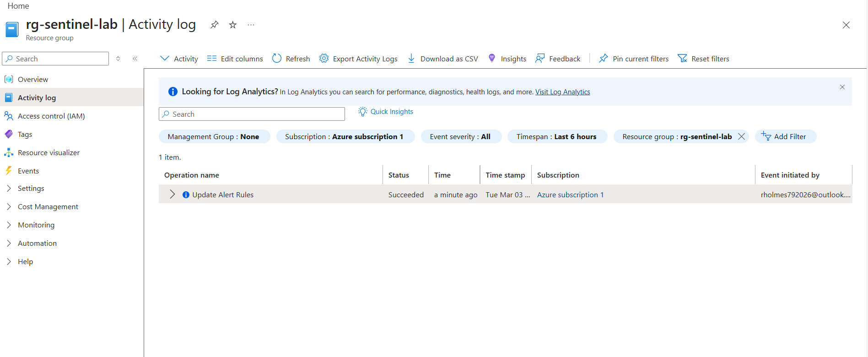
Task: Click the Pin current filters pin icon
Action: tap(604, 59)
